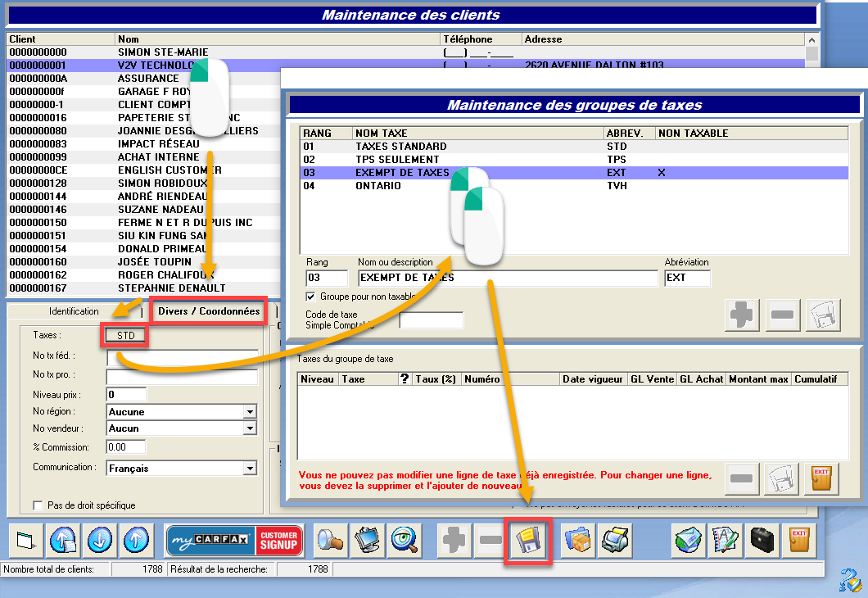Viewport: 868px width, 598px height.
Task: Select client IMPACT RÉSEAU in the list
Action: [x=144, y=144]
